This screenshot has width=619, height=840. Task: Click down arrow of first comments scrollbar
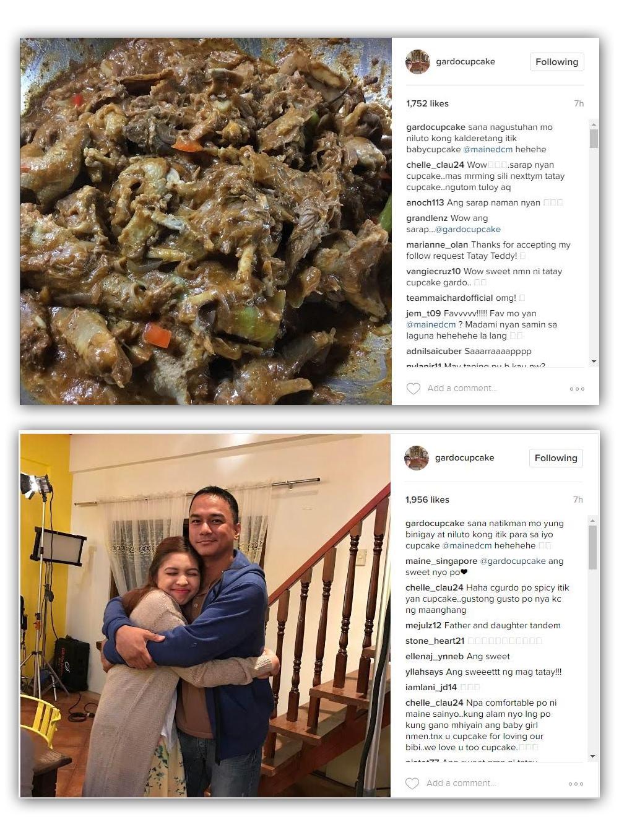(594, 362)
